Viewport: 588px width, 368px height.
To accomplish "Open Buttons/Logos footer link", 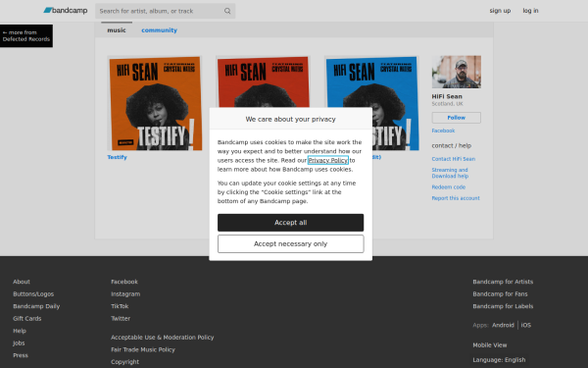I will [x=33, y=294].
